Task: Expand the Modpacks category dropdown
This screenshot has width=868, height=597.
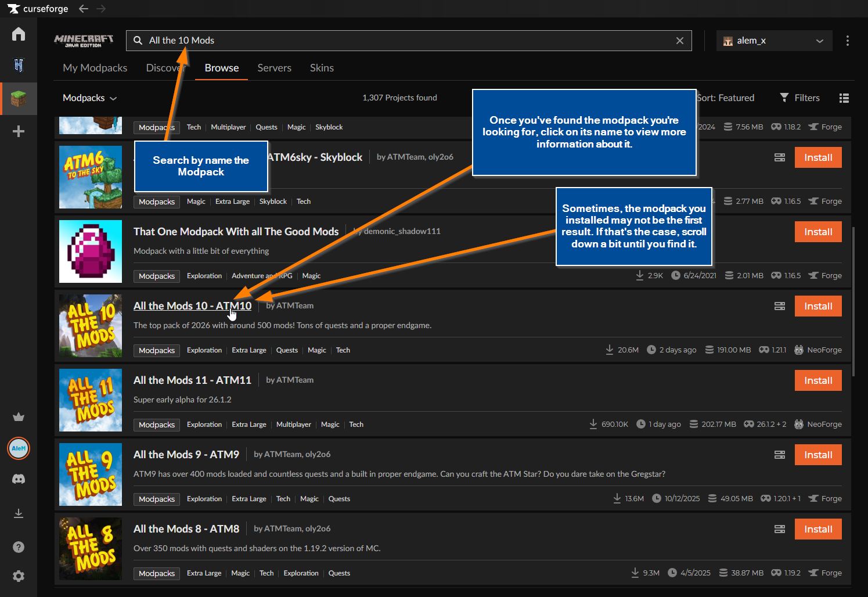Action: (89, 98)
